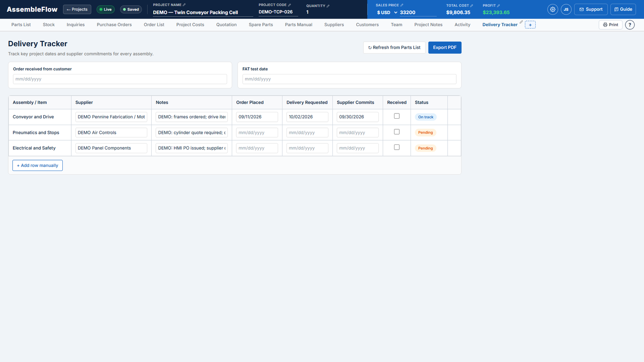Click pencil icon next to Project Code
The height and width of the screenshot is (362, 644).
pyautogui.click(x=289, y=5)
